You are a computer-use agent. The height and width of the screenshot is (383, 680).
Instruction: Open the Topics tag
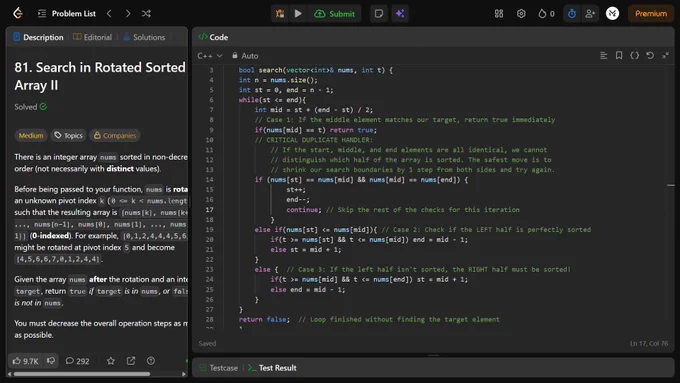coord(69,135)
